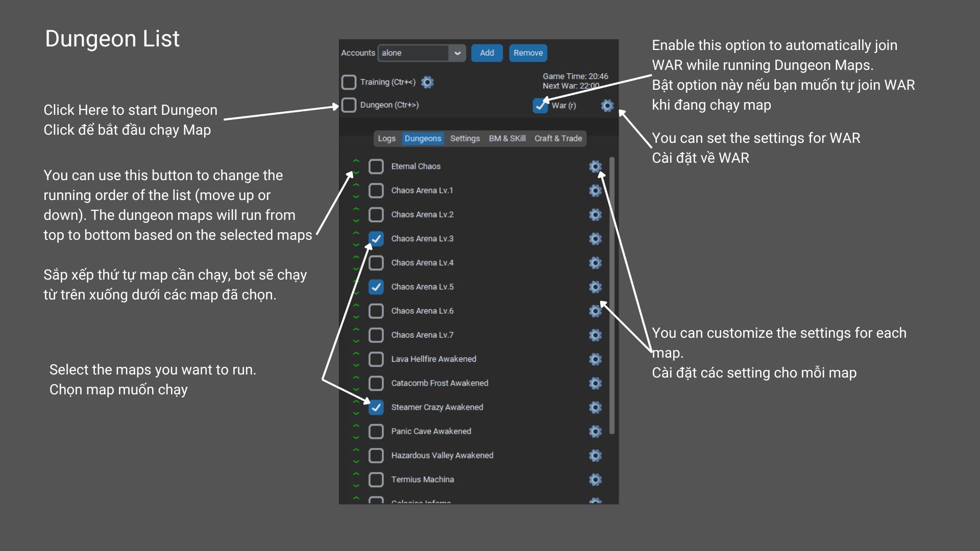Open settings gear for Chaos Arena Lv.1

595,190
